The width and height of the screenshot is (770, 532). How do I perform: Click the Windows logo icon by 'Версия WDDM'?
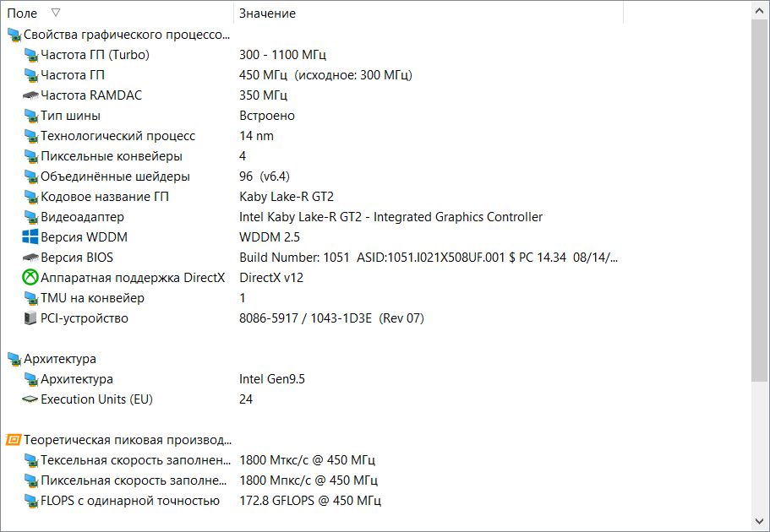pyautogui.click(x=30, y=237)
